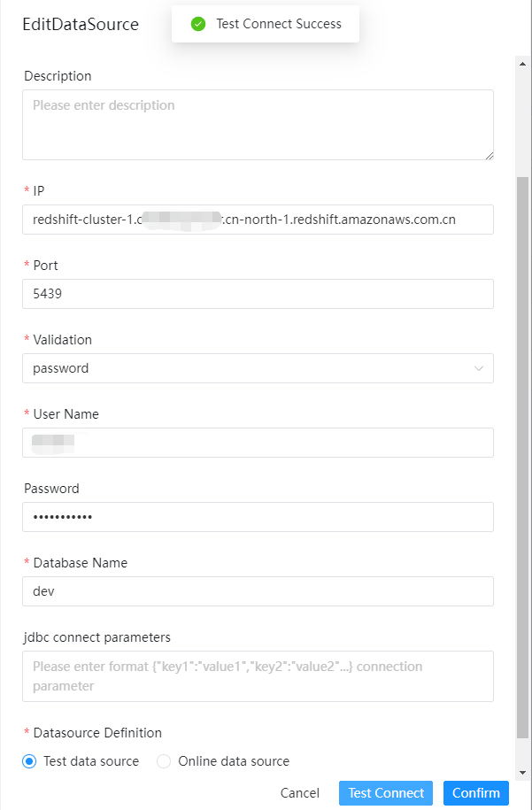The image size is (532, 810).
Task: Click the Database Name field with dev
Action: click(x=257, y=591)
